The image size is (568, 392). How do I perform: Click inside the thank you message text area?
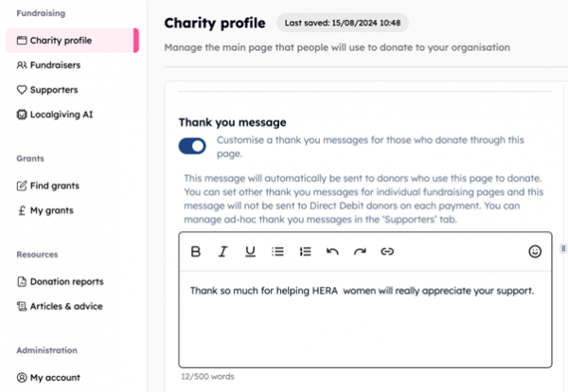click(x=364, y=322)
